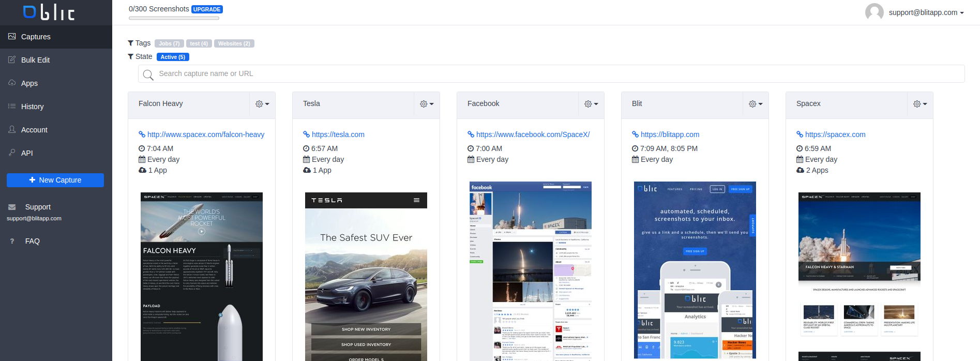Go to Bulk Edit in the sidebar
The height and width of the screenshot is (361, 980).
pyautogui.click(x=35, y=60)
